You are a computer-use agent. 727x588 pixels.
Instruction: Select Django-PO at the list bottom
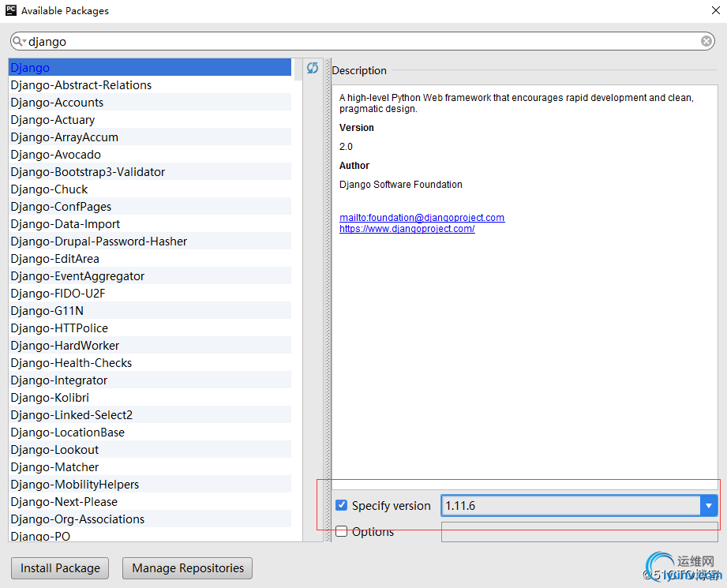[x=150, y=535]
